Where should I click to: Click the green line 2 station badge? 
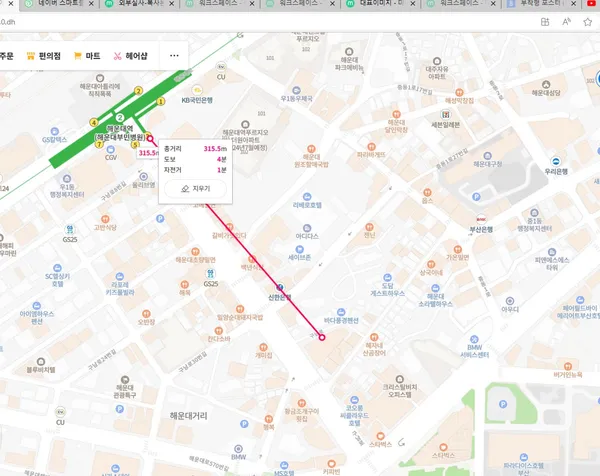click(120, 117)
